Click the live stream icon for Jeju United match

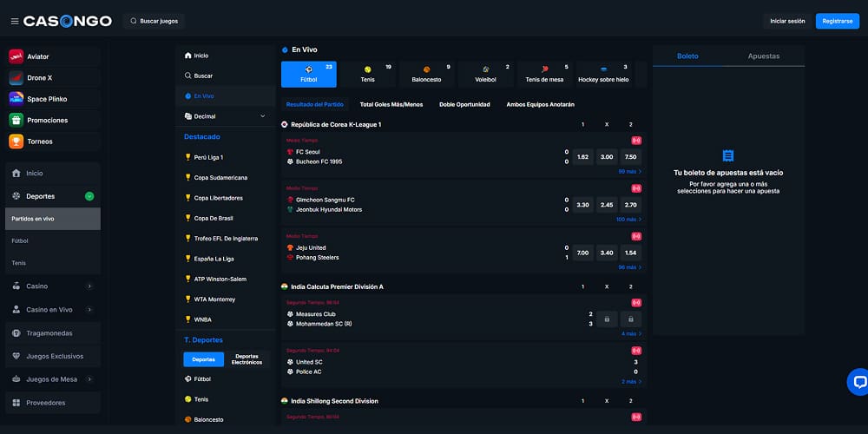point(636,236)
